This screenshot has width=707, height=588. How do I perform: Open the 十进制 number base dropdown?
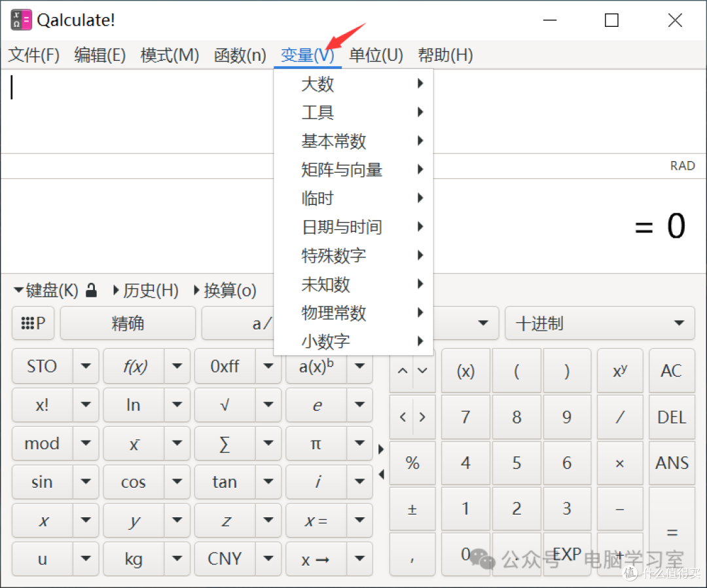tap(600, 323)
